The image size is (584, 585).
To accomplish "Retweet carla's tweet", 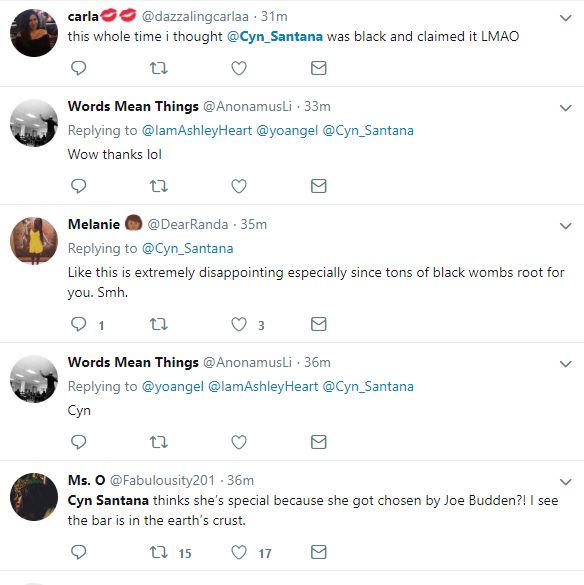I will pos(159,68).
